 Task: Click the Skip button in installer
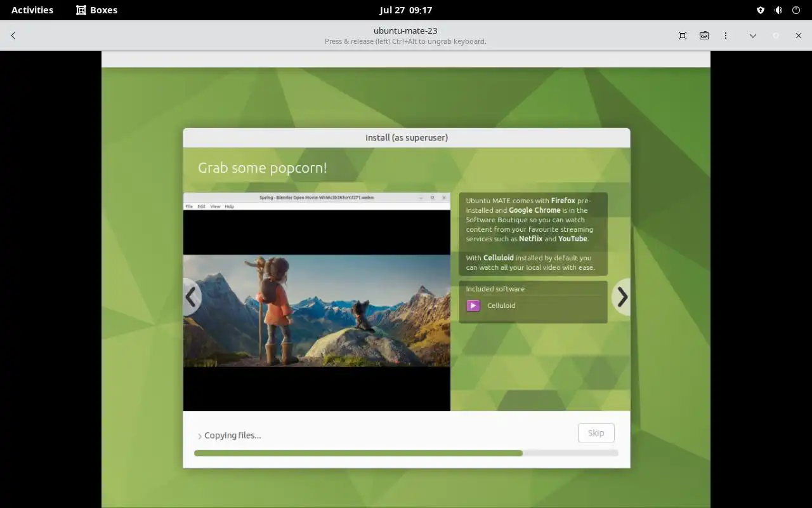(x=596, y=433)
